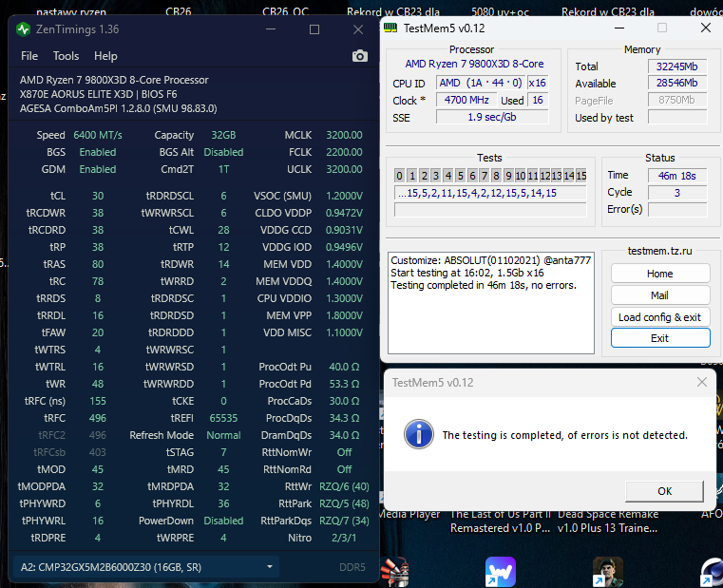Viewport: 723px width, 588px height.
Task: Click the Home button in TestMem5
Action: (659, 274)
